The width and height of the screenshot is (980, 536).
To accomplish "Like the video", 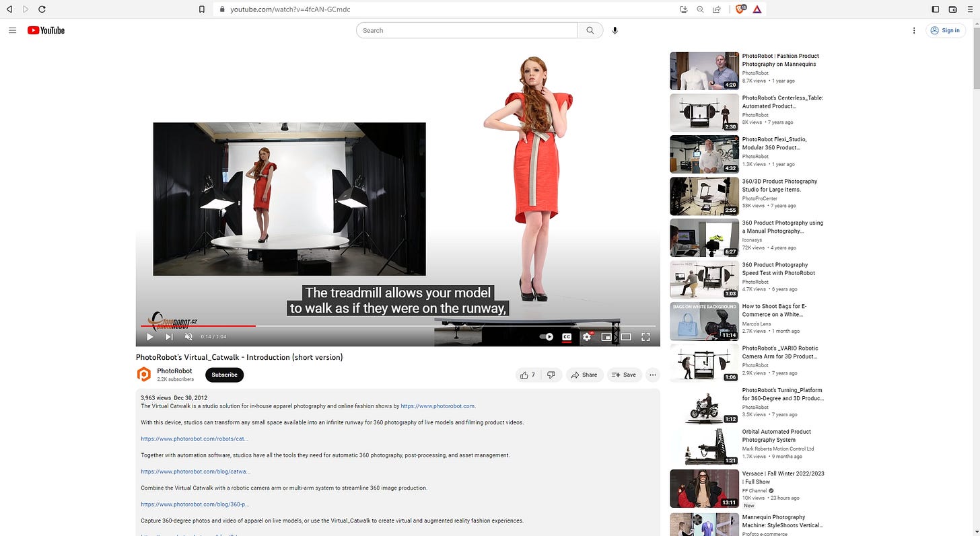I will coord(528,375).
